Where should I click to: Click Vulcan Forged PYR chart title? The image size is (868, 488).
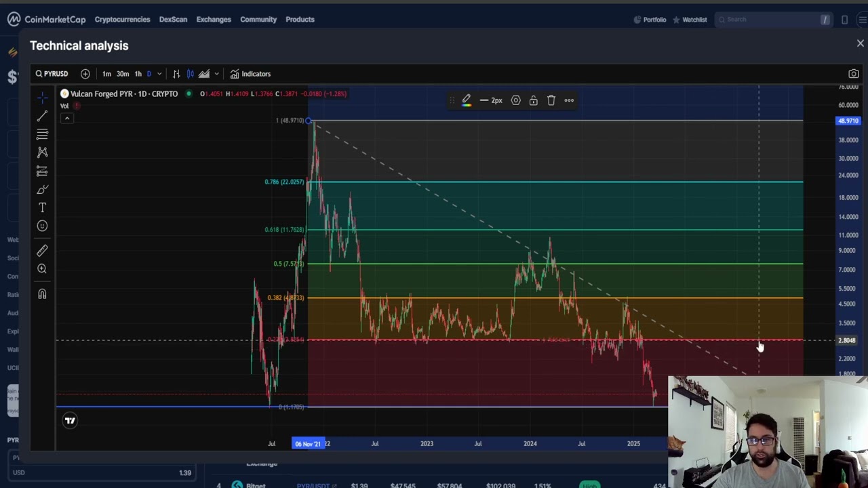[x=124, y=94]
